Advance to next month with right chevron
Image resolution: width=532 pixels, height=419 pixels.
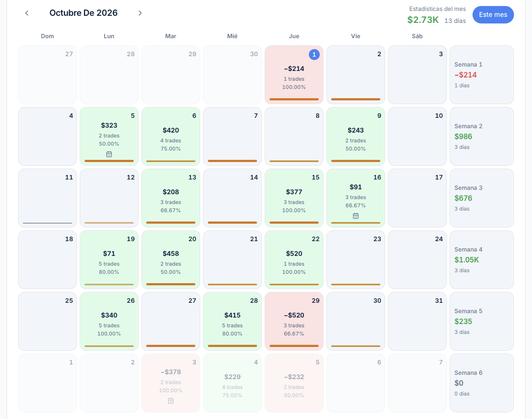click(x=140, y=13)
